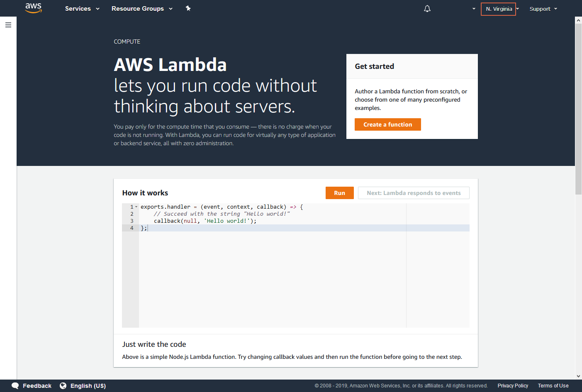Click the globe language icon
The width and height of the screenshot is (582, 392).
(63, 386)
